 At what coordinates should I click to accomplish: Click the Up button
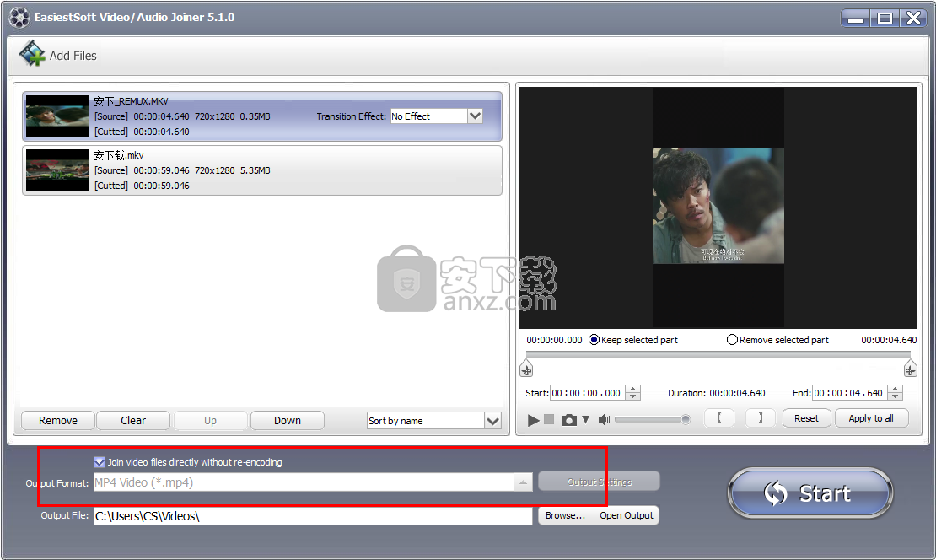pos(210,420)
